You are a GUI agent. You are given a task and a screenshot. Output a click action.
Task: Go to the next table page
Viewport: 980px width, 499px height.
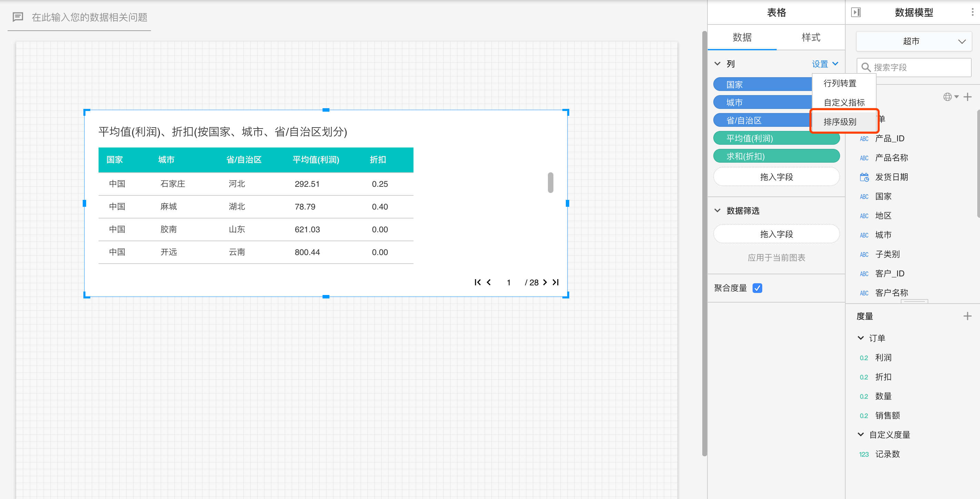545,282
